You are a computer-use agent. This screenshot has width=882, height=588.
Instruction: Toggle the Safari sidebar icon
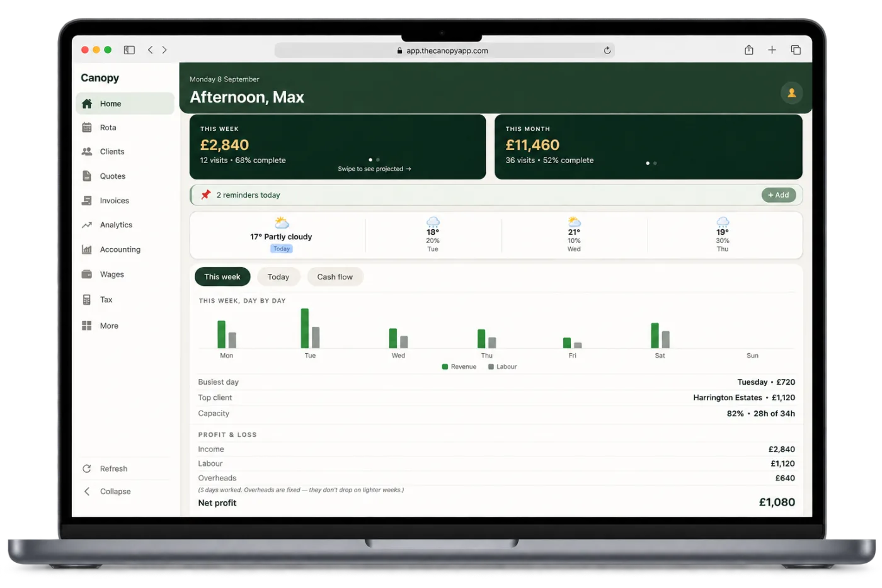pos(129,50)
